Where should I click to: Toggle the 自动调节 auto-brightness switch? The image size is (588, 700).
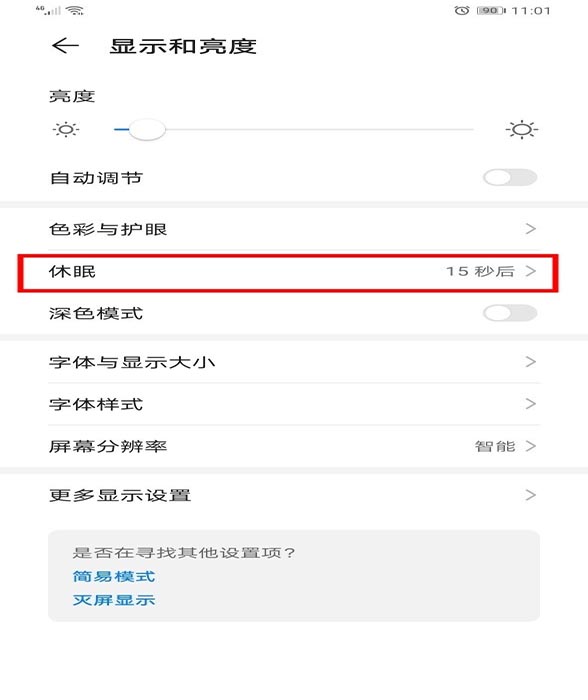(x=510, y=178)
